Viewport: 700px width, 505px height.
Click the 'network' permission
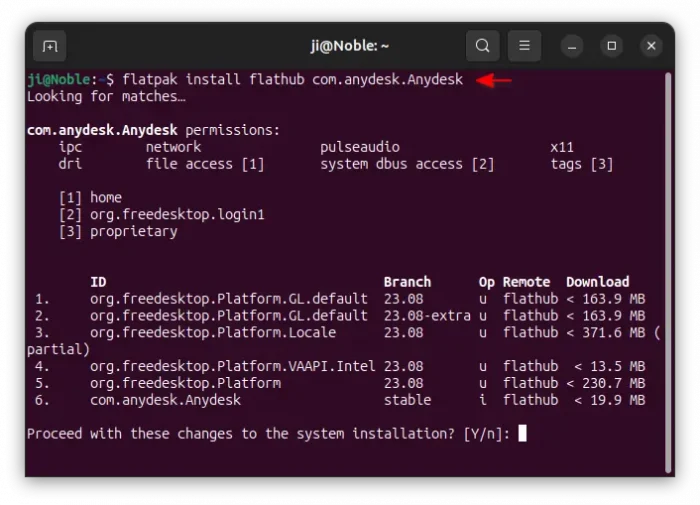tap(173, 147)
